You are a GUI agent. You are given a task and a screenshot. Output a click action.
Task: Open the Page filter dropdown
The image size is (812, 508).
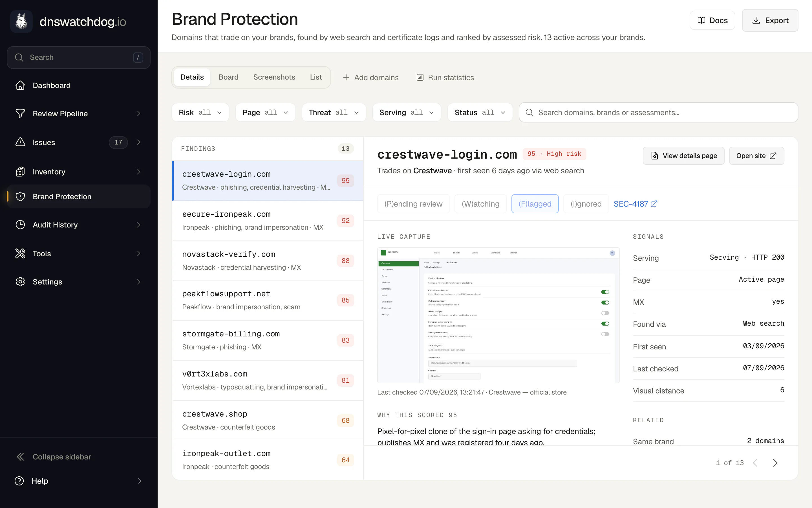click(x=265, y=113)
